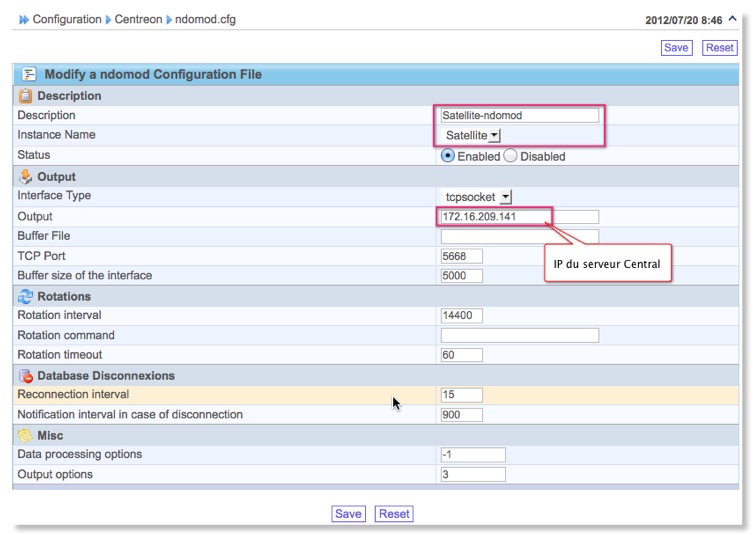Click 'Notification interval in case of disconnection' label
This screenshot has height=535, width=753.
coord(130,414)
